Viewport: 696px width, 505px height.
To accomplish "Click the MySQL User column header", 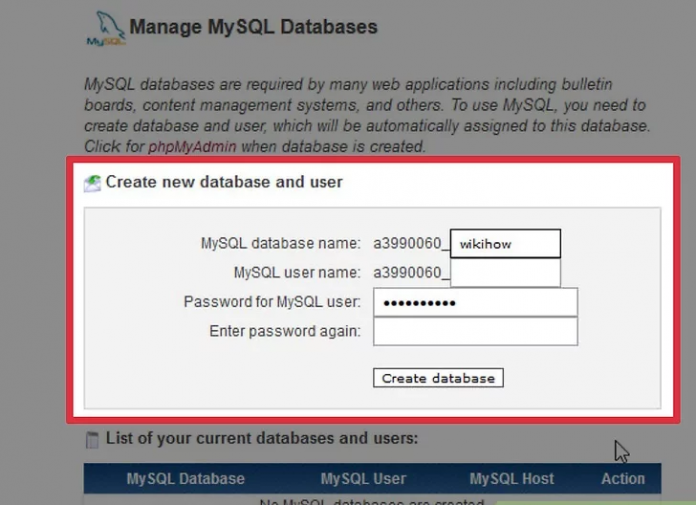I will 363,479.
